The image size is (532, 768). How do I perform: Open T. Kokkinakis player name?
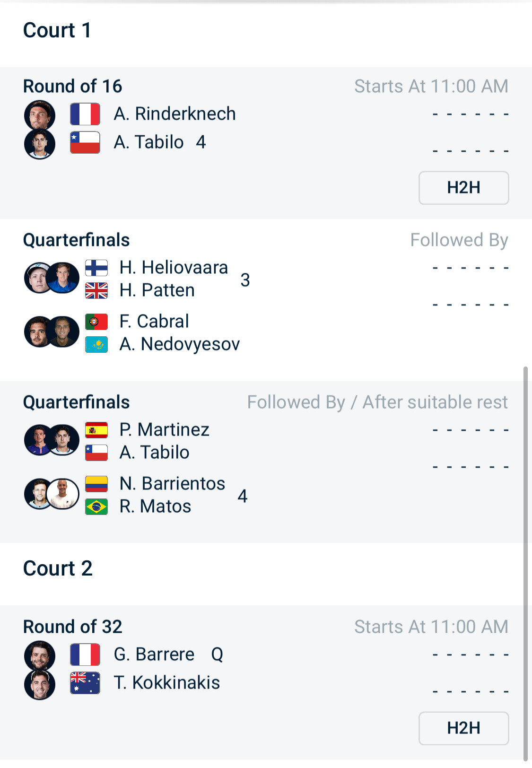[x=167, y=683]
